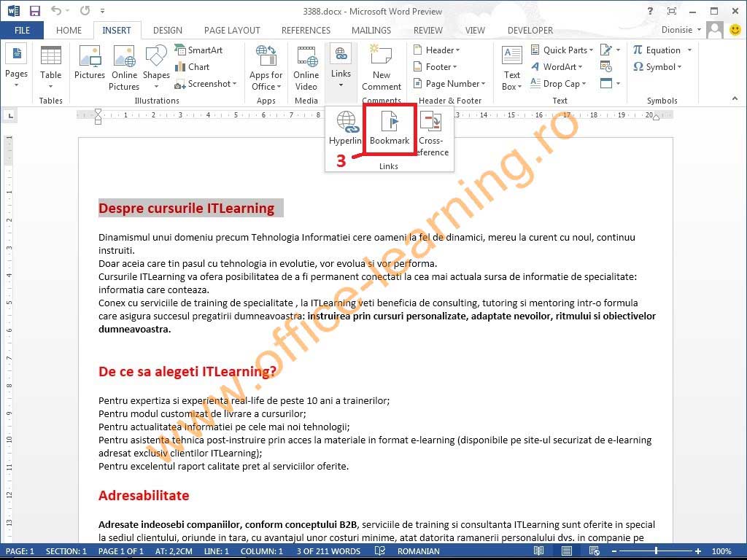The image size is (747, 560).
Task: Send feedback with the smiley icon
Action: [735, 30]
